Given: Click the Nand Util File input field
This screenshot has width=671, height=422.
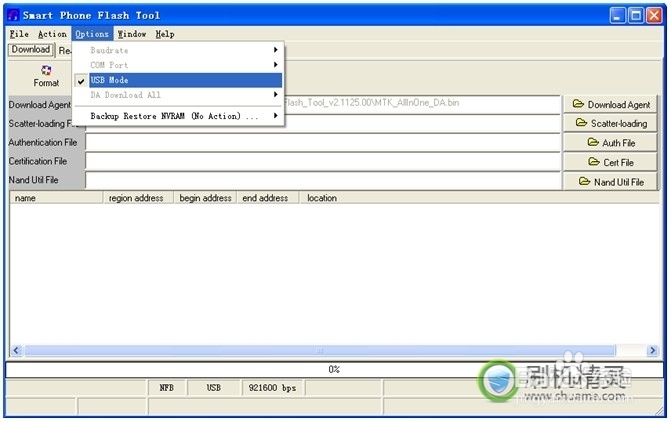Looking at the screenshot, I should tap(323, 180).
